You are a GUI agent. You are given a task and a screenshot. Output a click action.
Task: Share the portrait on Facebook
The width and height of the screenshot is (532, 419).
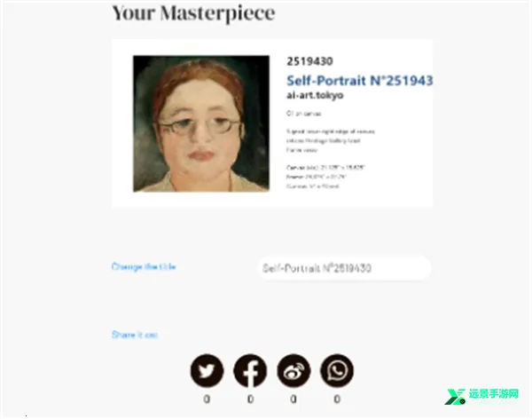[x=250, y=370]
